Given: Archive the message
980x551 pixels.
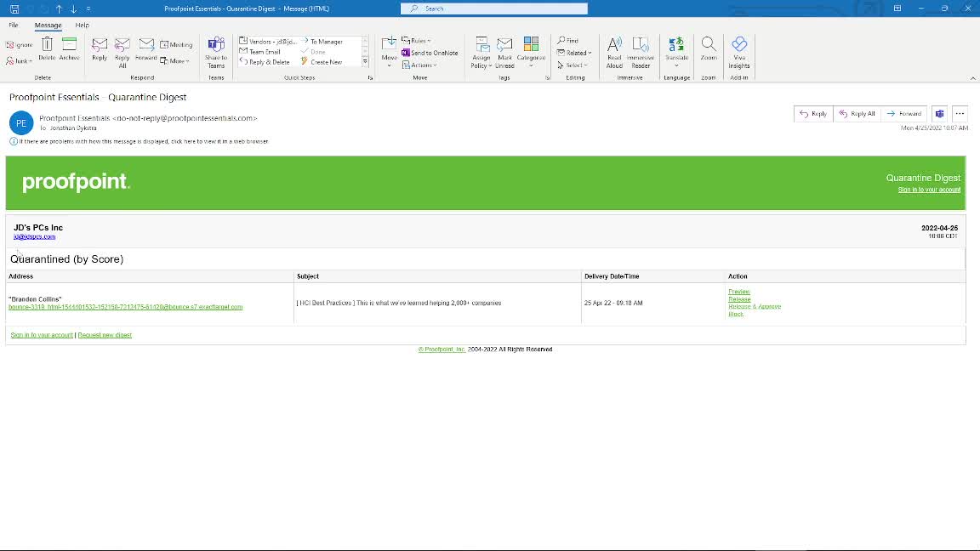Looking at the screenshot, I should tap(70, 48).
